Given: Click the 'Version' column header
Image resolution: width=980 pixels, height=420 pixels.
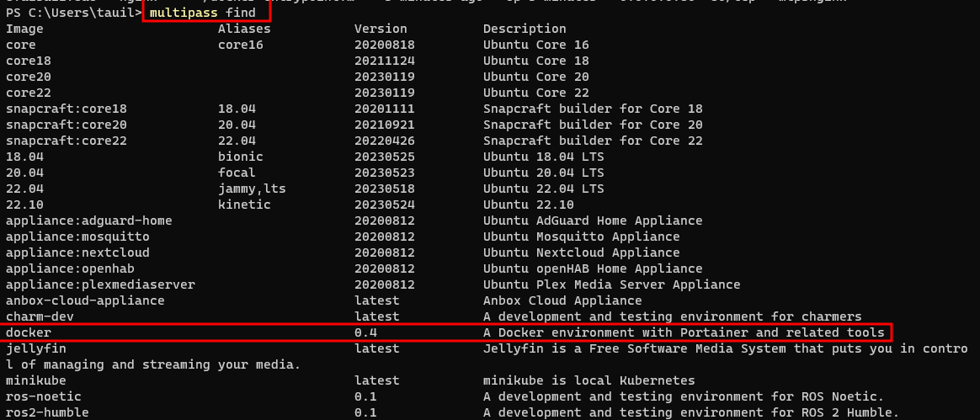Looking at the screenshot, I should point(381,29).
